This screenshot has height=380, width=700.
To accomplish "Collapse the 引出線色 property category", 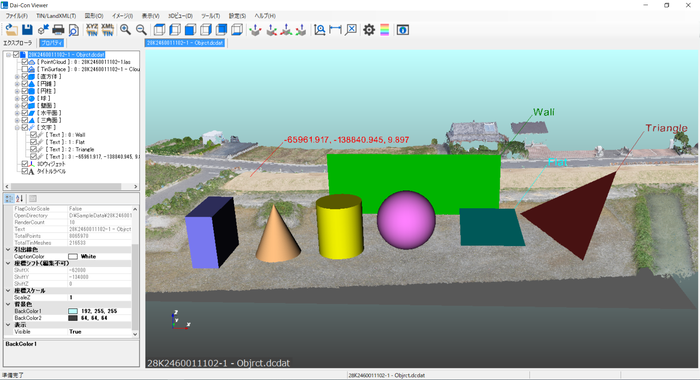I will coord(8,250).
